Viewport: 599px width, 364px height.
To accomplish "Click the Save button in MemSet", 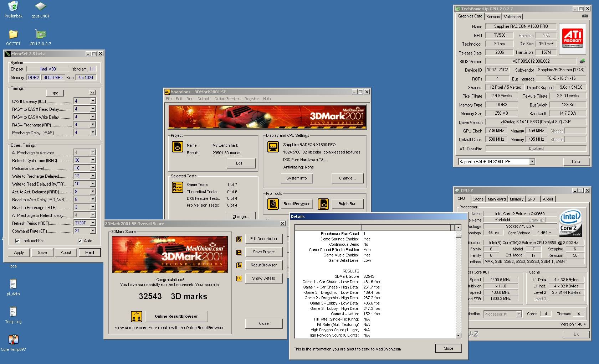I will click(x=42, y=253).
